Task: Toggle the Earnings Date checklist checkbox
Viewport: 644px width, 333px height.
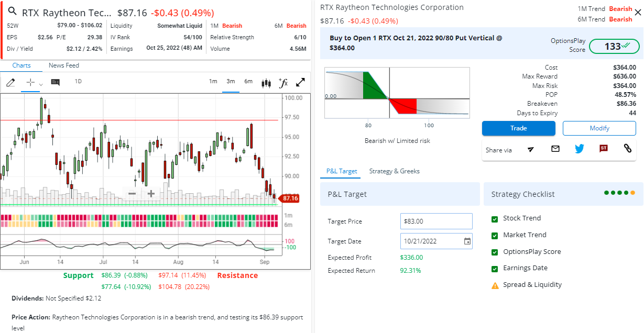Action: pyautogui.click(x=495, y=269)
